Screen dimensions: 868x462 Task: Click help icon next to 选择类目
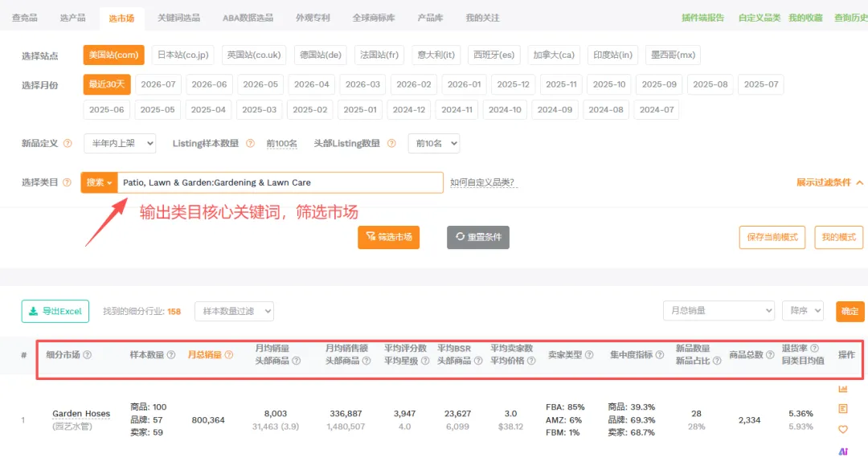(67, 182)
